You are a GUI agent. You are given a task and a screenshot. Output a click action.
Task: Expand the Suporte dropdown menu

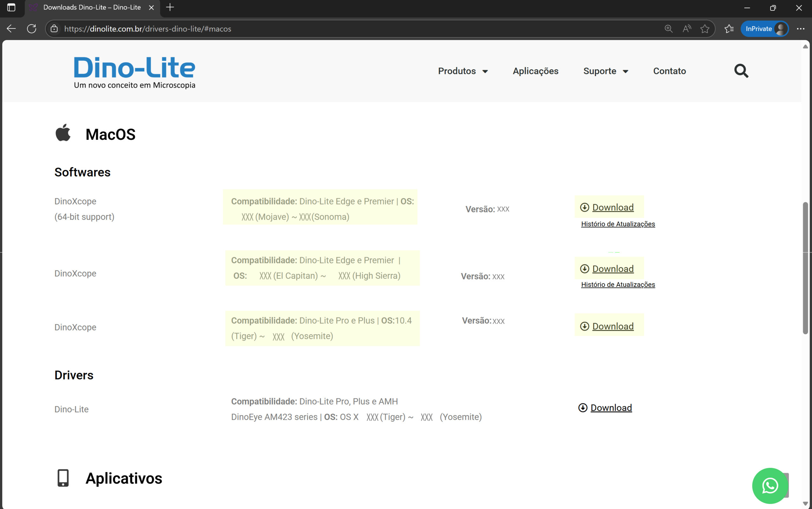point(606,71)
